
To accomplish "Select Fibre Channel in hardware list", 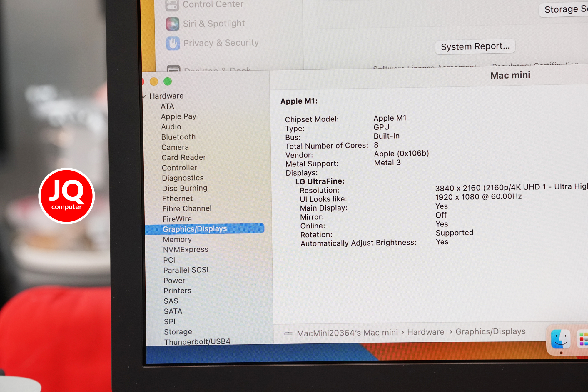I will (x=187, y=208).
